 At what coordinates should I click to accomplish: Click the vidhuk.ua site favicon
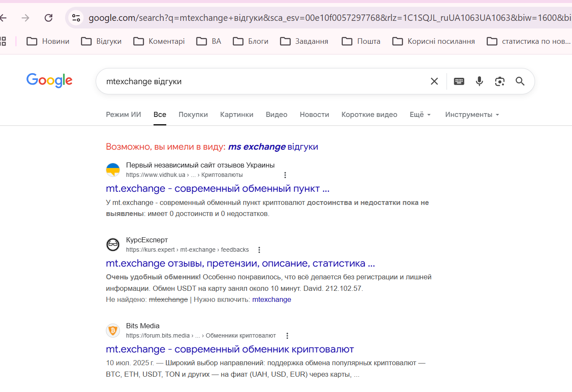(x=113, y=170)
